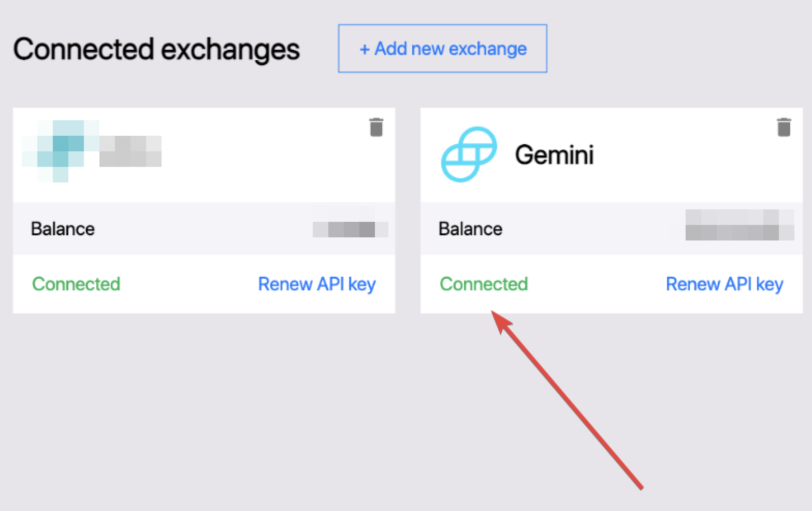Click the Connected exchanges heading
The width and height of the screenshot is (812, 511).
[156, 50]
